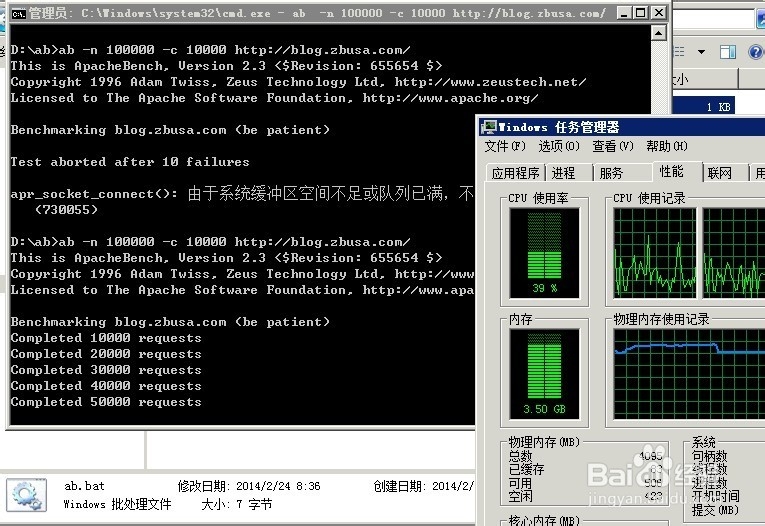Click the ab.bat file name in details pane

click(84, 486)
